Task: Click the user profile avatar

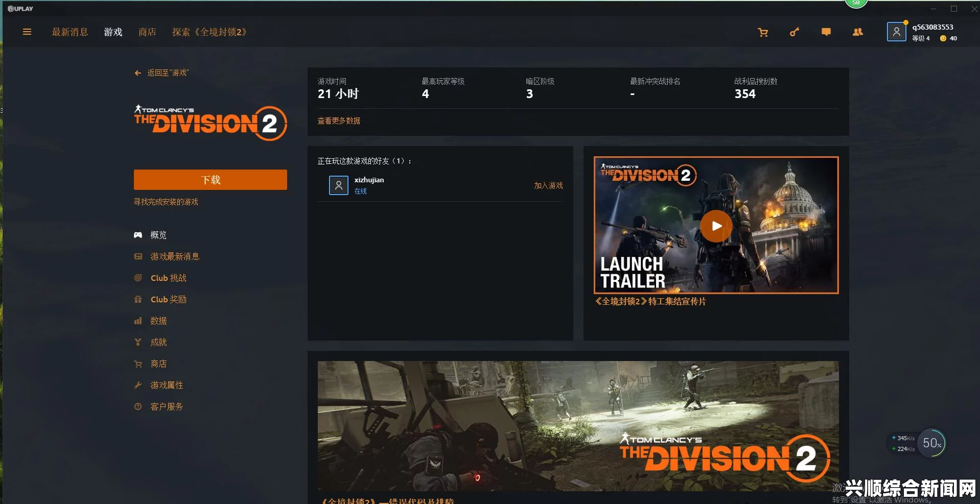Action: point(896,32)
